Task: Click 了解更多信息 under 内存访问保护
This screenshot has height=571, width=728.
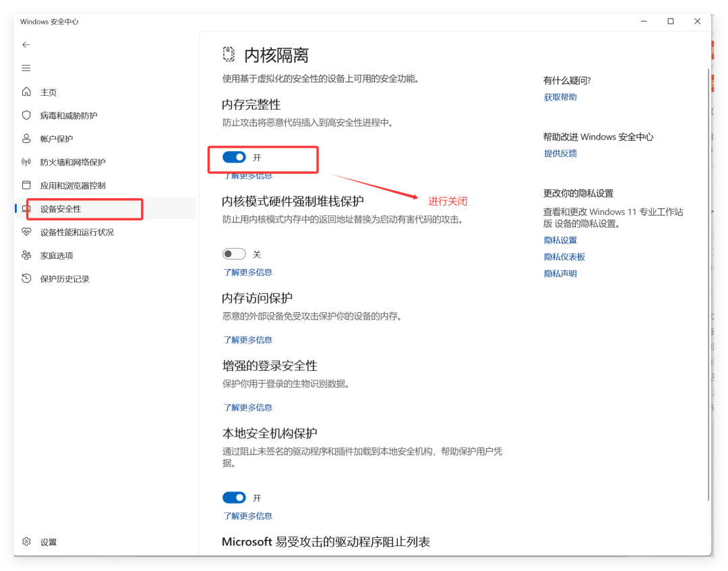Action: coord(247,340)
